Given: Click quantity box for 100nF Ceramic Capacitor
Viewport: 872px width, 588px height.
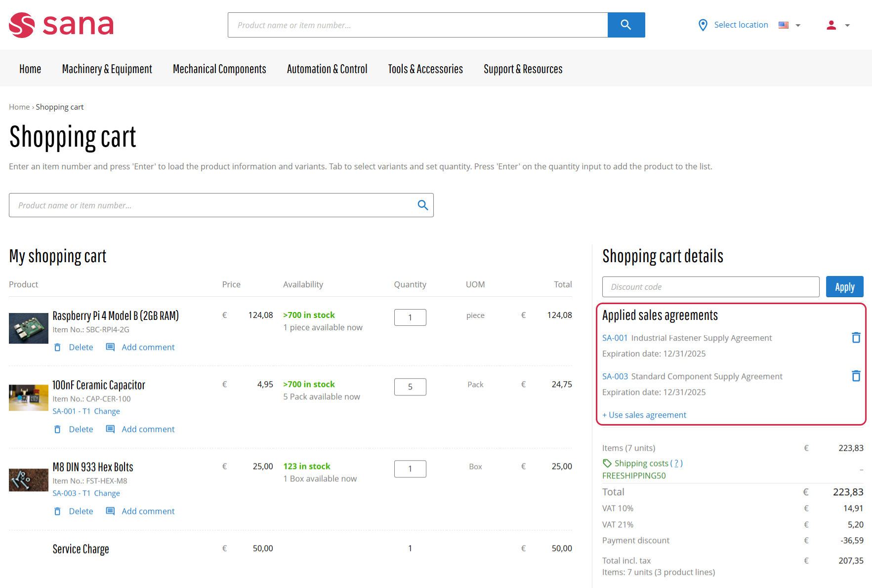Looking at the screenshot, I should 410,387.
